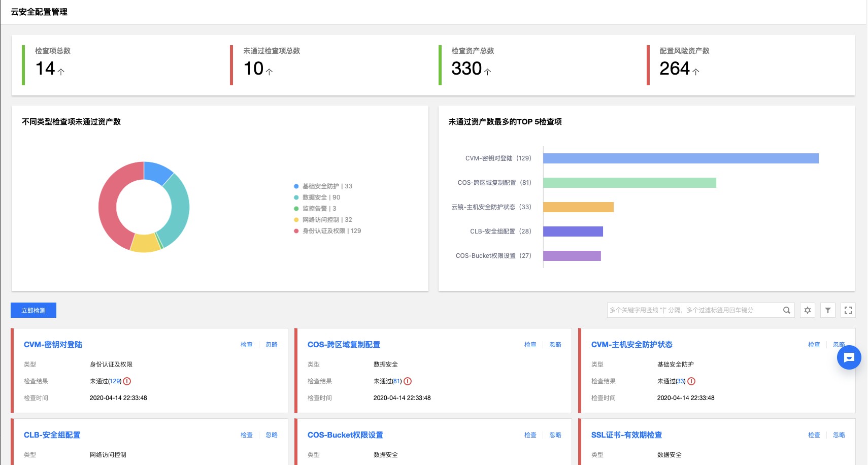Click 忽略 for CLB-安全组配置
The width and height of the screenshot is (868, 465).
coord(271,435)
